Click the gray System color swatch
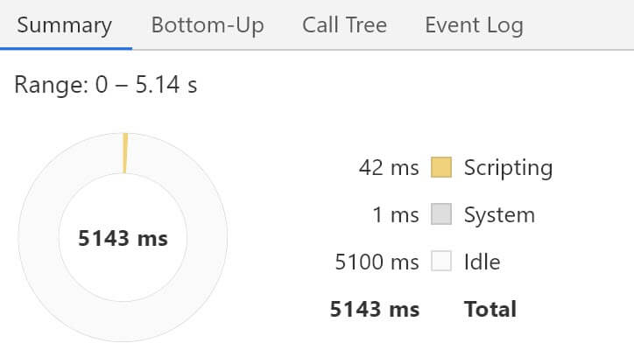The height and width of the screenshot is (364, 634). [441, 214]
